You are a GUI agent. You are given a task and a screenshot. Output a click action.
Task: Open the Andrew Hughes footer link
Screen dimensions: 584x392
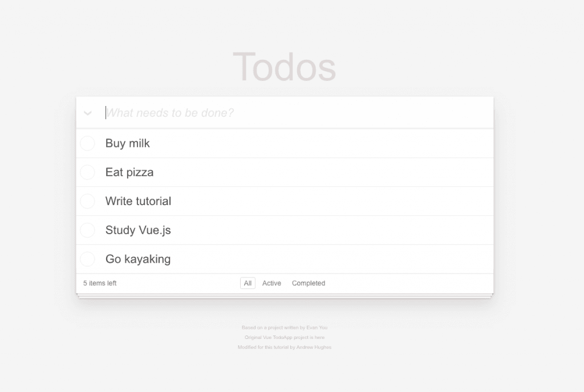point(314,347)
